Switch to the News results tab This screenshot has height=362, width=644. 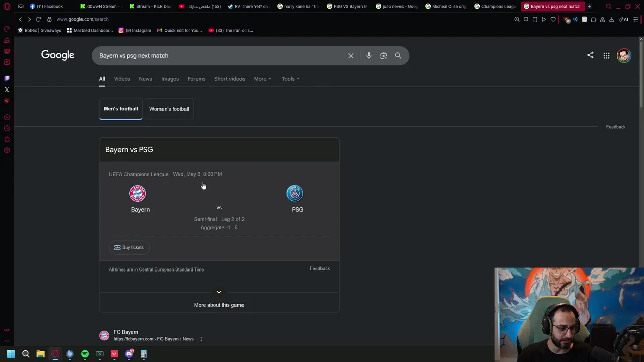pyautogui.click(x=145, y=79)
